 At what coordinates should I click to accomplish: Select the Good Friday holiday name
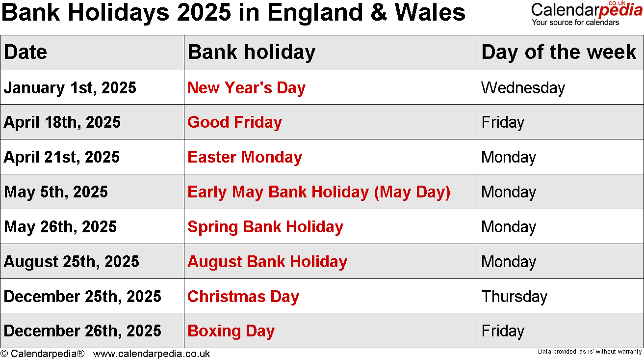[x=234, y=122]
